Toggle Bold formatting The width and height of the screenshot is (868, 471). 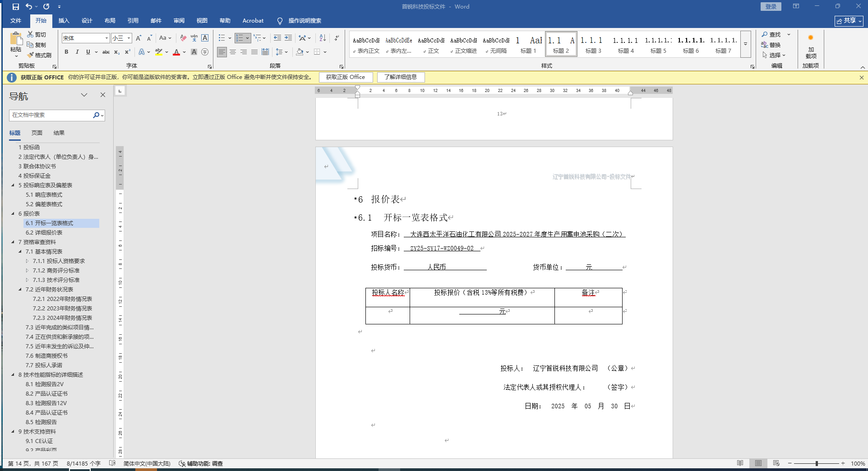coord(66,52)
